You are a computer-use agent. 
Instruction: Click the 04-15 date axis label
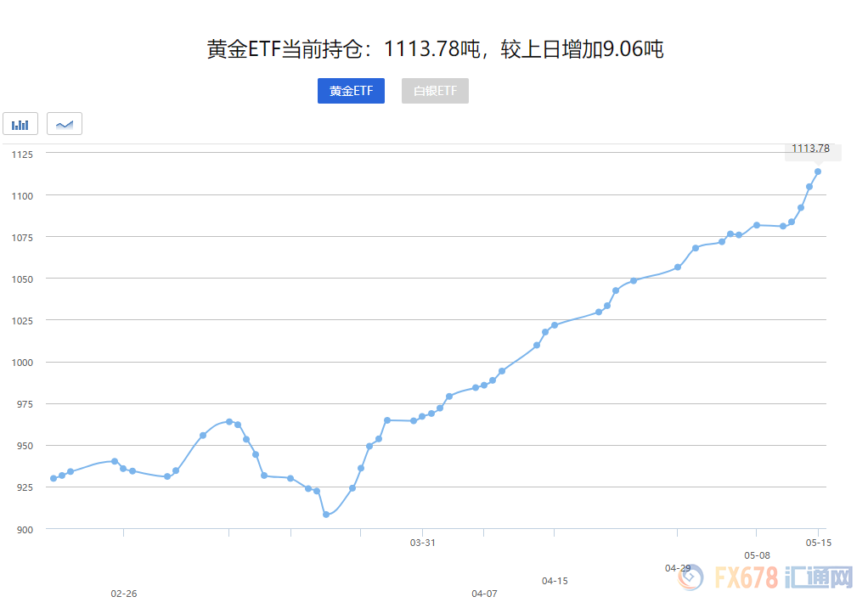click(553, 582)
